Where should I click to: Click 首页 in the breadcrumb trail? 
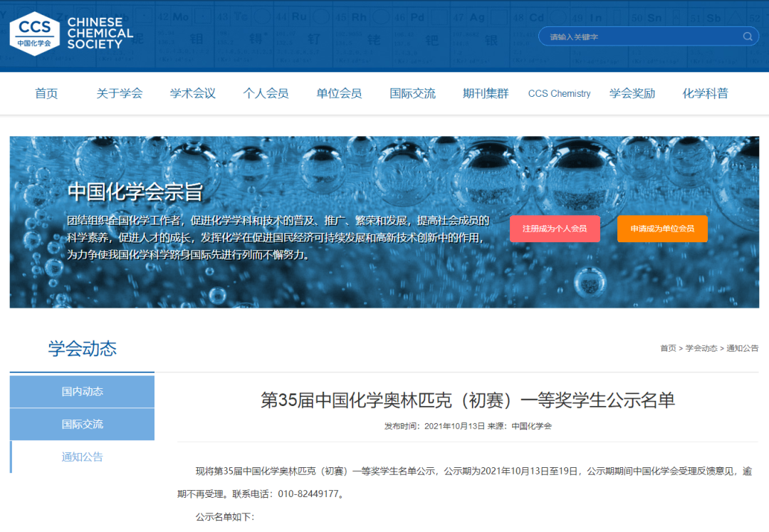coord(668,348)
